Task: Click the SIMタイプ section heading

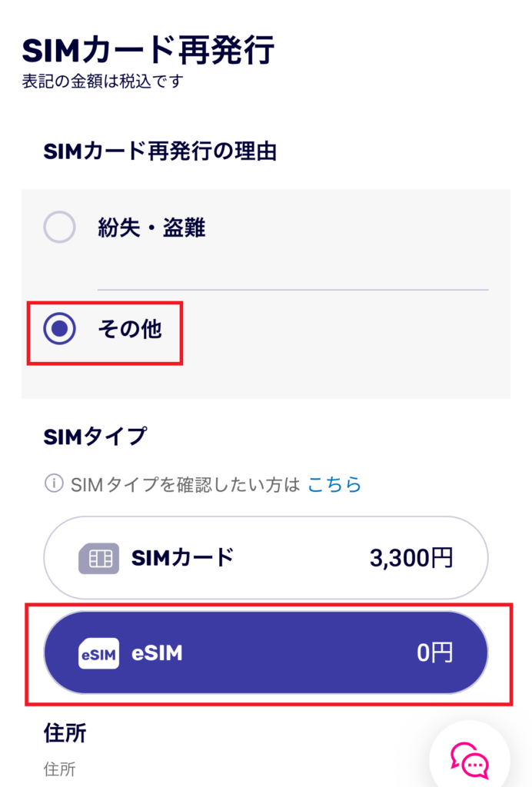Action: [95, 437]
